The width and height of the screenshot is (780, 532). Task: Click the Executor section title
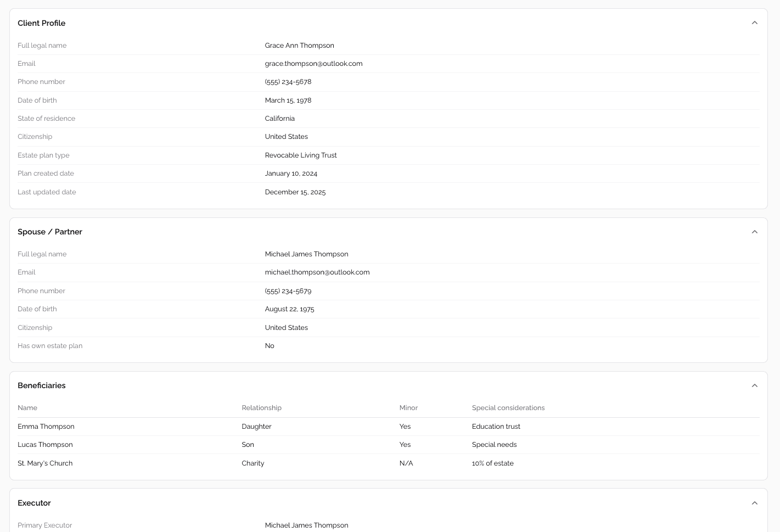(34, 503)
